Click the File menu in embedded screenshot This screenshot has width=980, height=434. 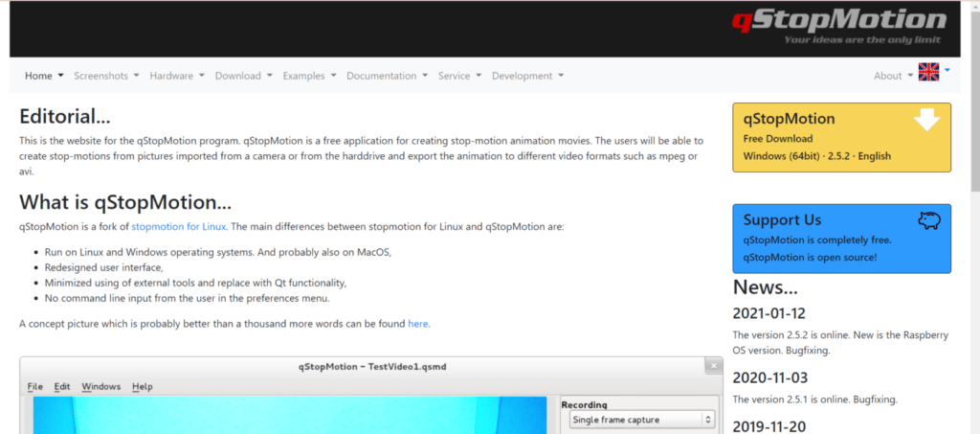pyautogui.click(x=35, y=386)
